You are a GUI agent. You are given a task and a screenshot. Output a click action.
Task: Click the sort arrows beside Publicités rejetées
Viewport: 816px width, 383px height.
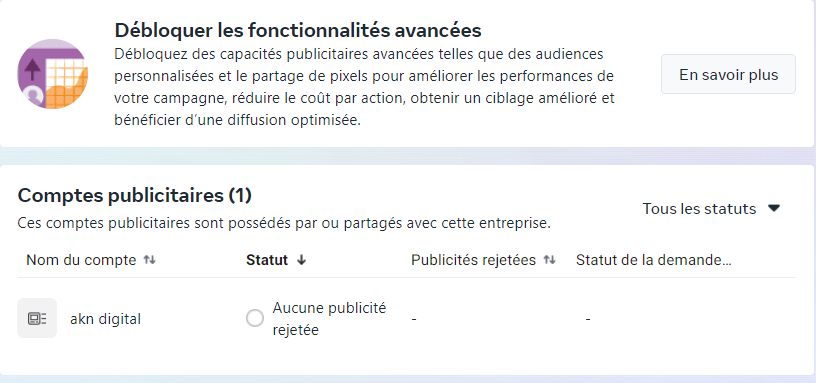pos(550,260)
